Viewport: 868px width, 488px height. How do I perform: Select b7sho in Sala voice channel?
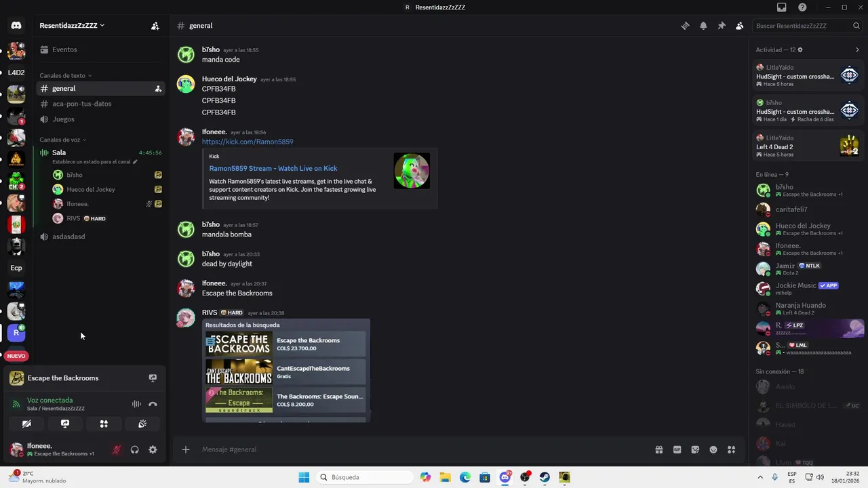point(107,175)
